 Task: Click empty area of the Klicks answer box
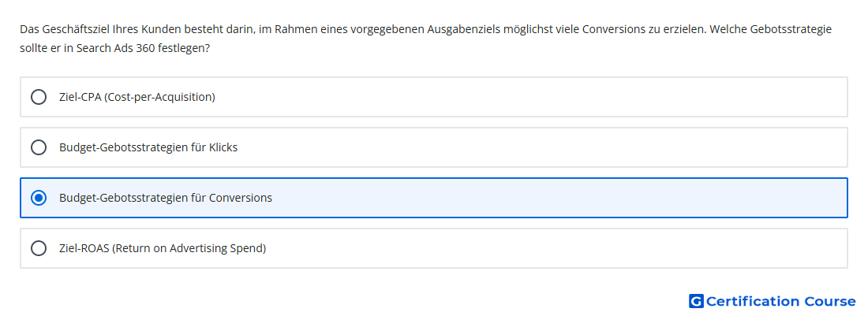(x=543, y=147)
